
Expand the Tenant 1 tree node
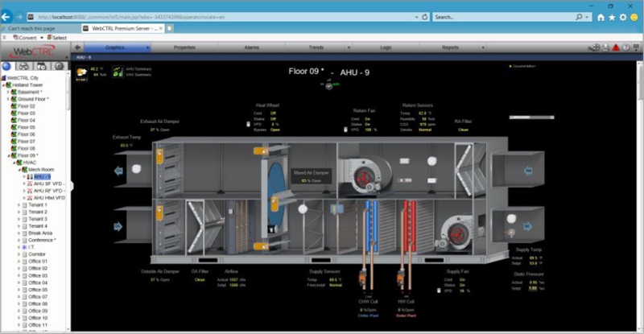19,204
